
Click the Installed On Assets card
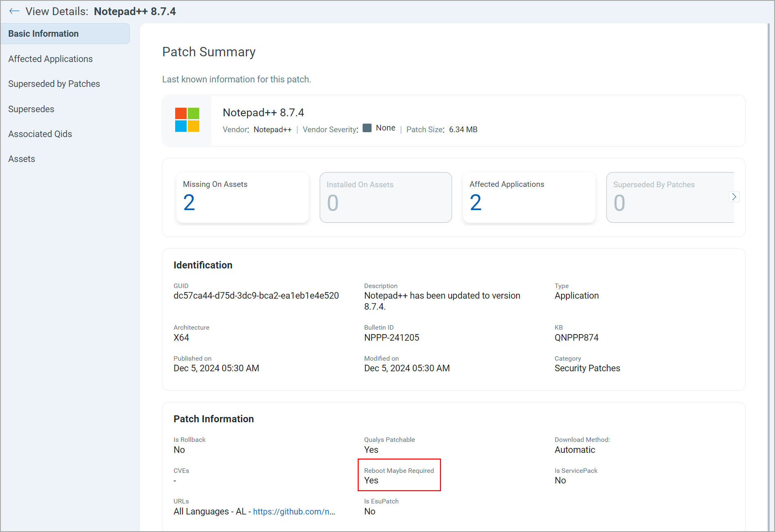click(x=385, y=197)
